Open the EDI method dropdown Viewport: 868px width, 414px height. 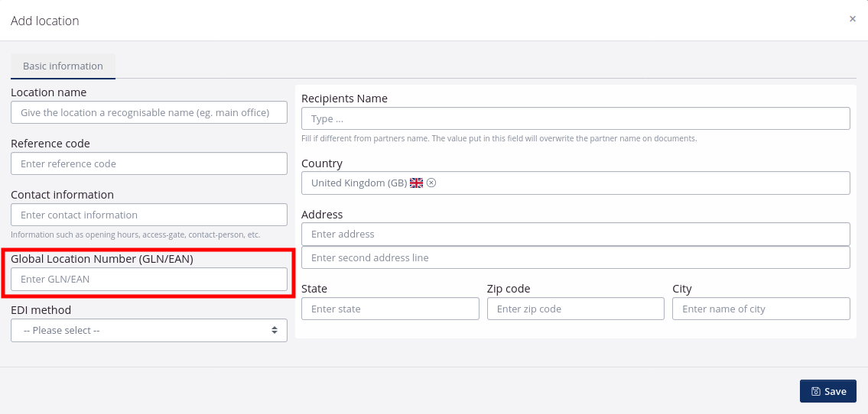pos(149,331)
